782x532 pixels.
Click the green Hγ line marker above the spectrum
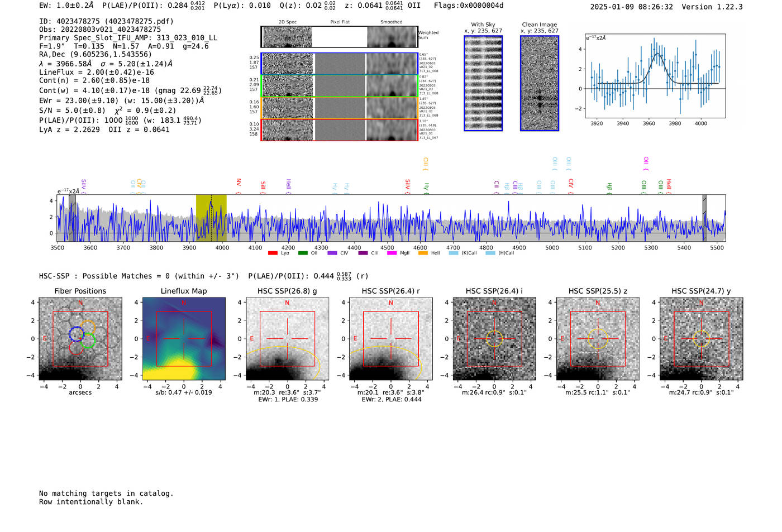pos(426,189)
